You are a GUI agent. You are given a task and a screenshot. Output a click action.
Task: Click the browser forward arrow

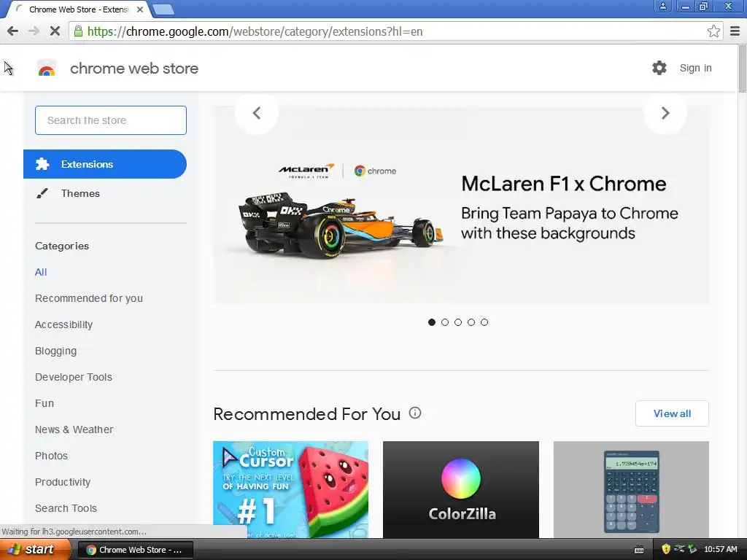34,31
